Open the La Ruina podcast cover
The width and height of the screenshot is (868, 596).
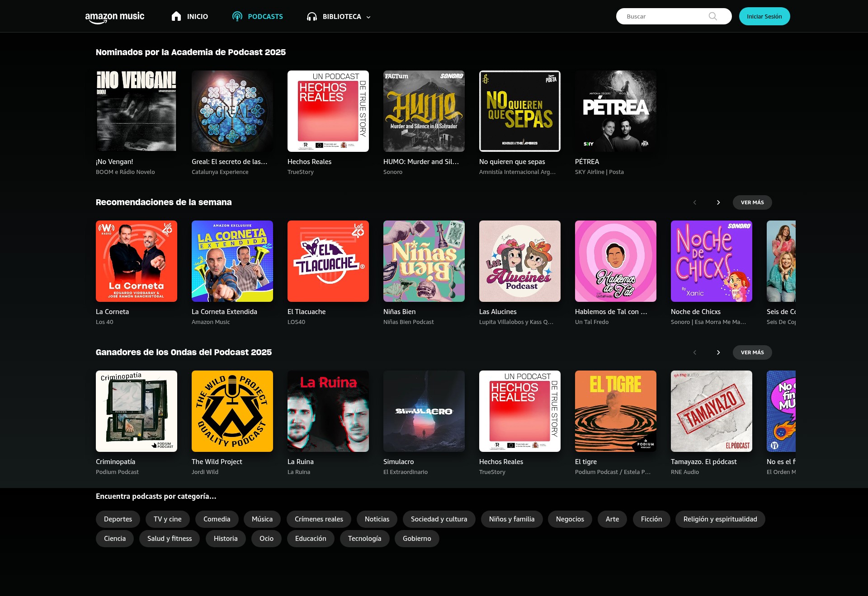coord(328,411)
